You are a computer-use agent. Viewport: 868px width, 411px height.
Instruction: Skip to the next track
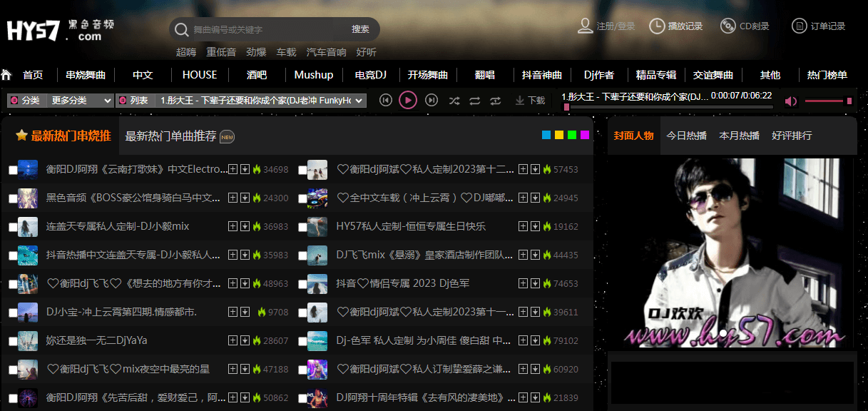[x=431, y=101]
